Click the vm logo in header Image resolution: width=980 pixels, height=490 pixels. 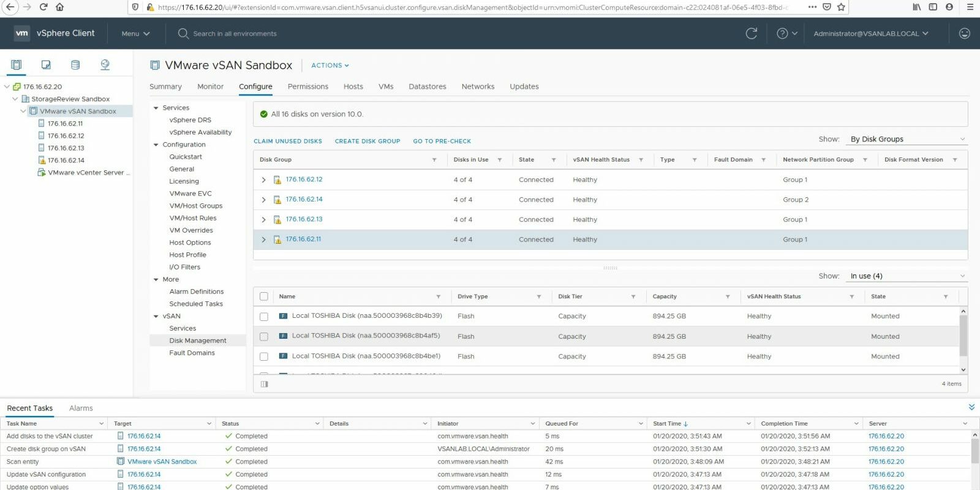[x=22, y=33]
